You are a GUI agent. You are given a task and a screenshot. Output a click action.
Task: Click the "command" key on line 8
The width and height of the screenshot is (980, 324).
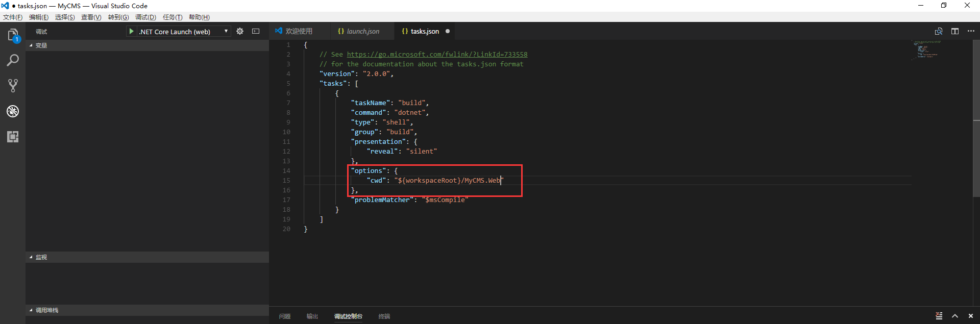pos(369,112)
